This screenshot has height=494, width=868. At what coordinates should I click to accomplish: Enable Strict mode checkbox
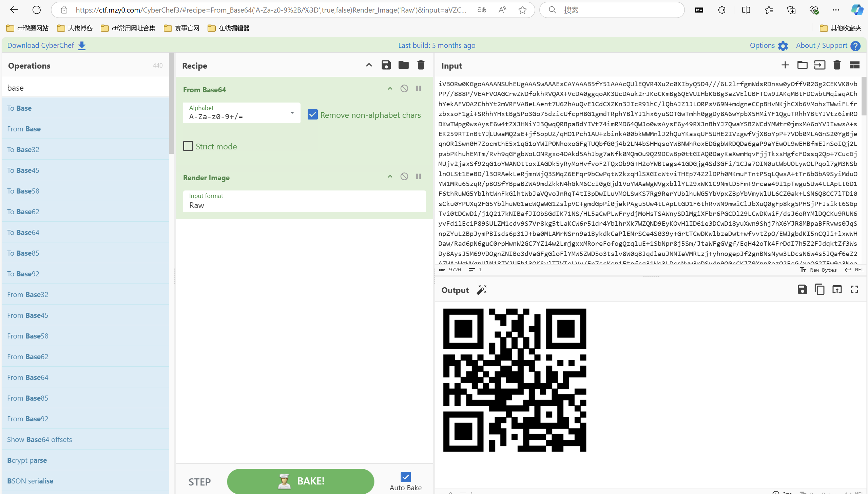[x=188, y=146]
